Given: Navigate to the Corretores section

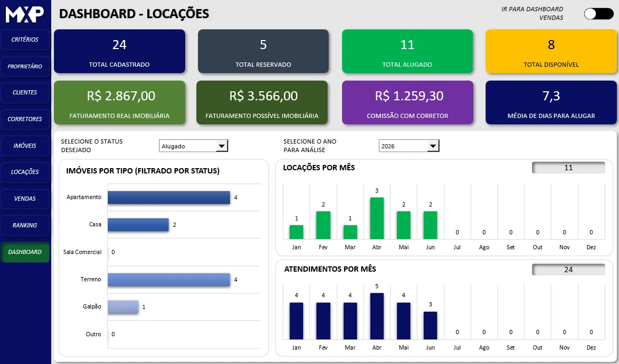Looking at the screenshot, I should click(x=25, y=119).
